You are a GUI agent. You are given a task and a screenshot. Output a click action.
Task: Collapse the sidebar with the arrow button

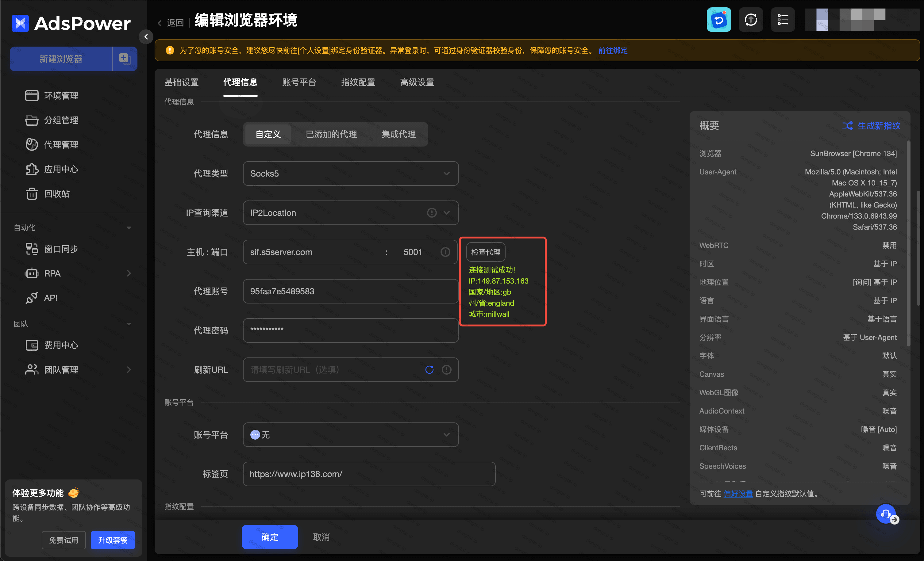click(146, 37)
